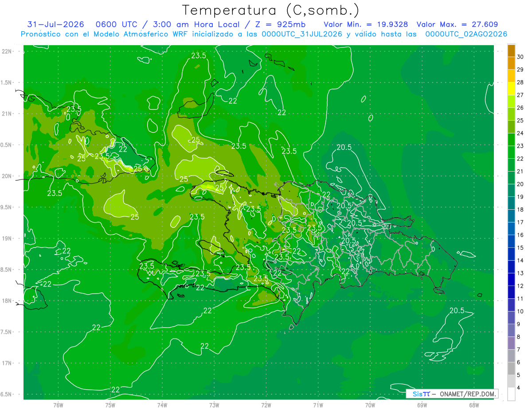Click the '20N' latitude axis label
Viewport: 532px width, 411px height.
(x=7, y=176)
